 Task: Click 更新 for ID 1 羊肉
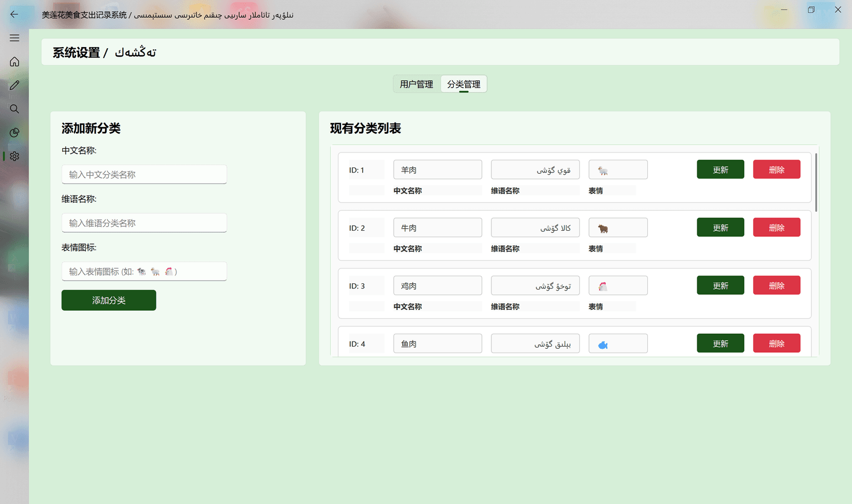[721, 170]
